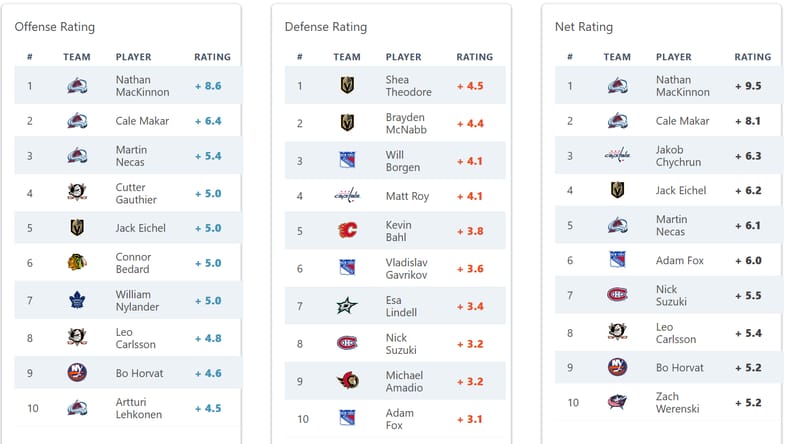The image size is (788, 444).
Task: Sort Offense Rating table by RATING header
Action: pyautogui.click(x=212, y=57)
